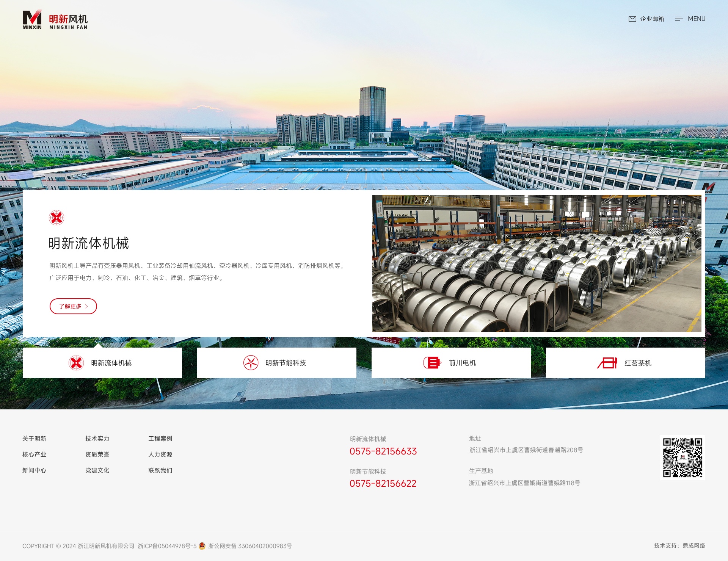
Task: Switch to the 明新节能科技 tab
Action: coord(277,363)
